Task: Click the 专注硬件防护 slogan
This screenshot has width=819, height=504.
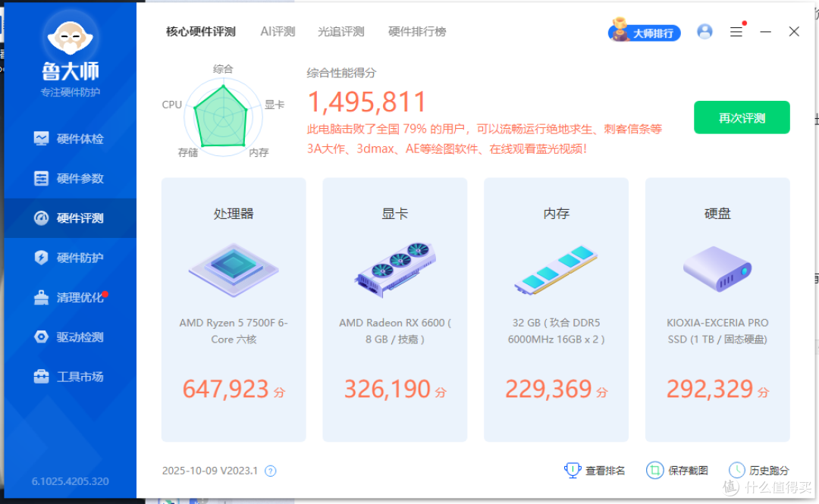Action: pyautogui.click(x=70, y=92)
